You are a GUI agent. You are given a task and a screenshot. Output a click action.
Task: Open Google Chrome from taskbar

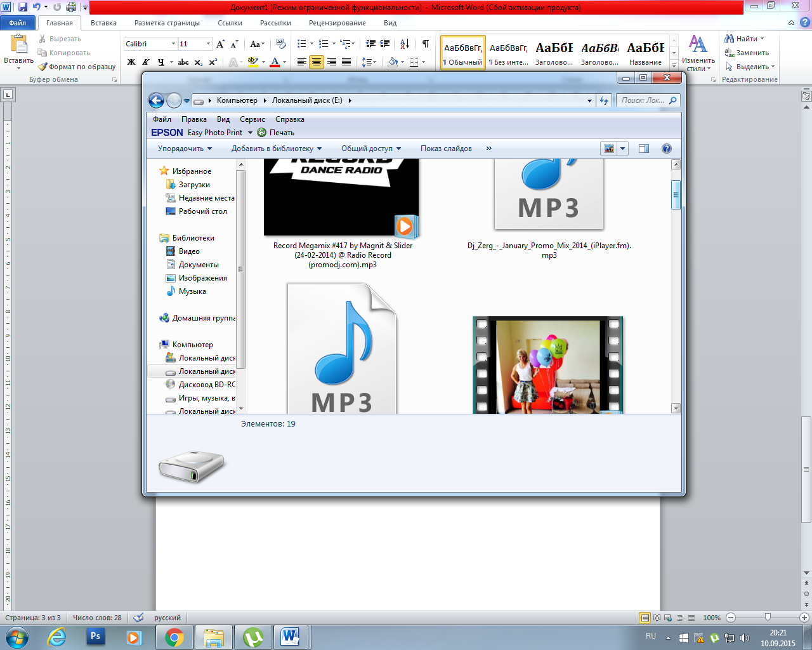pos(174,637)
